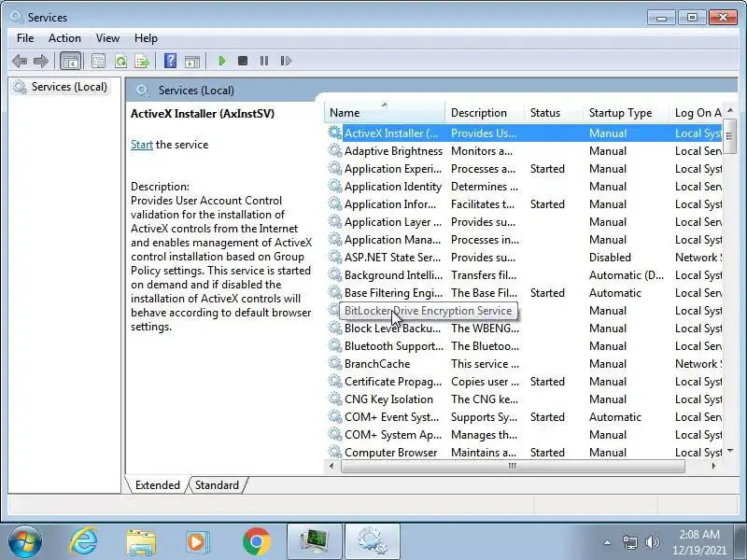Screen dimensions: 747x560
Task: Click the Export List toolbar icon
Action: coord(142,61)
